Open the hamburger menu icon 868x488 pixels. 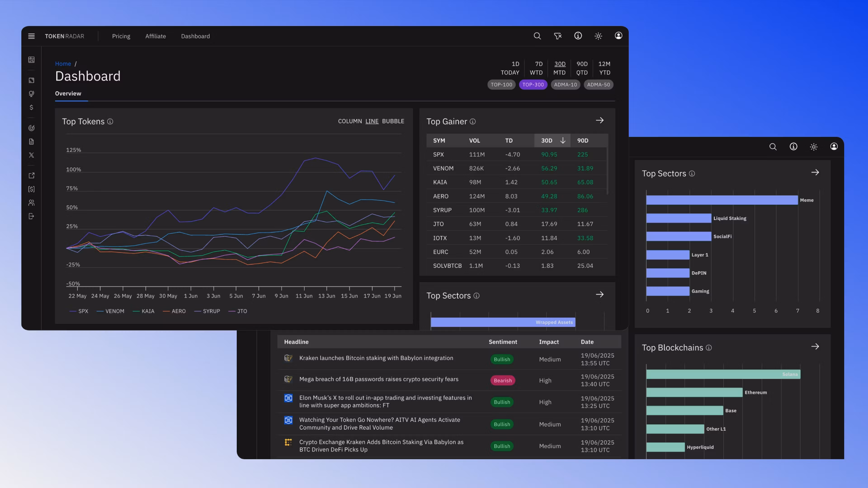31,36
